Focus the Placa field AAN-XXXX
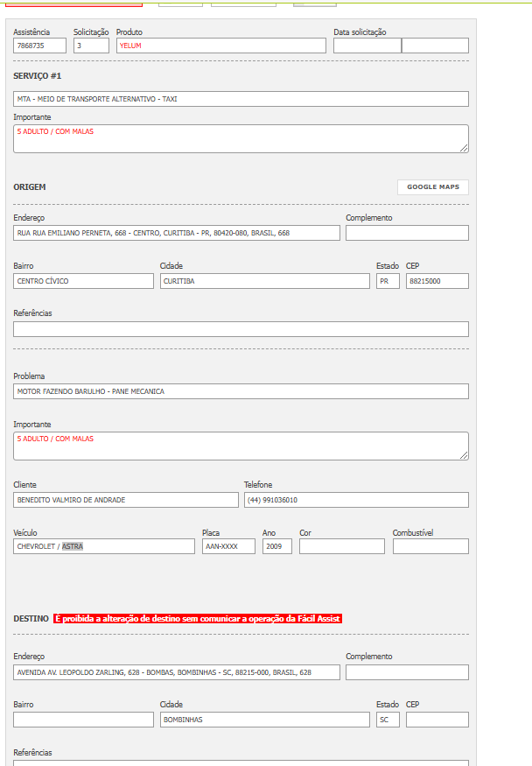This screenshot has height=766, width=532. tap(228, 546)
